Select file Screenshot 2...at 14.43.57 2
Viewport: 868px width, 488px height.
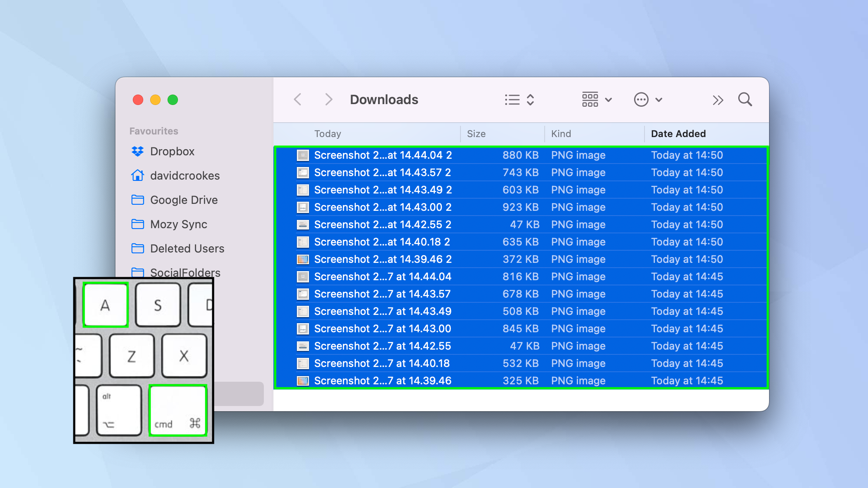521,173
